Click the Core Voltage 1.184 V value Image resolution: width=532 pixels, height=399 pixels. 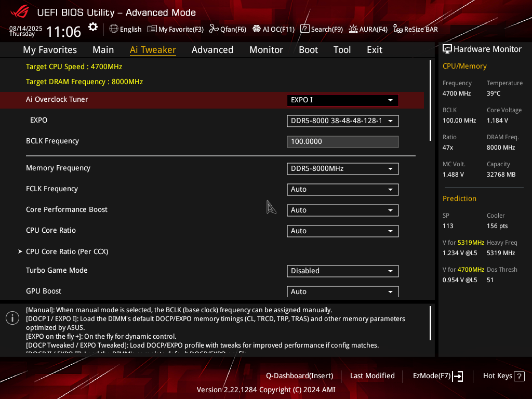point(497,121)
